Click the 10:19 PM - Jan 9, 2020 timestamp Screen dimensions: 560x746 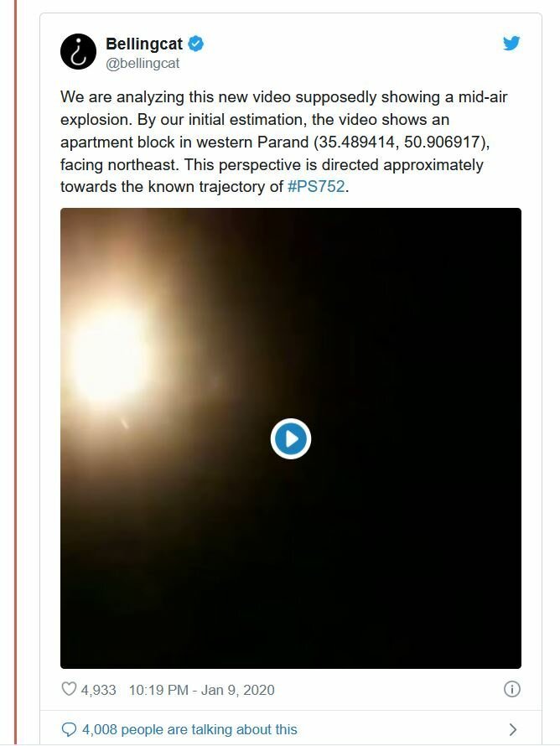point(201,690)
